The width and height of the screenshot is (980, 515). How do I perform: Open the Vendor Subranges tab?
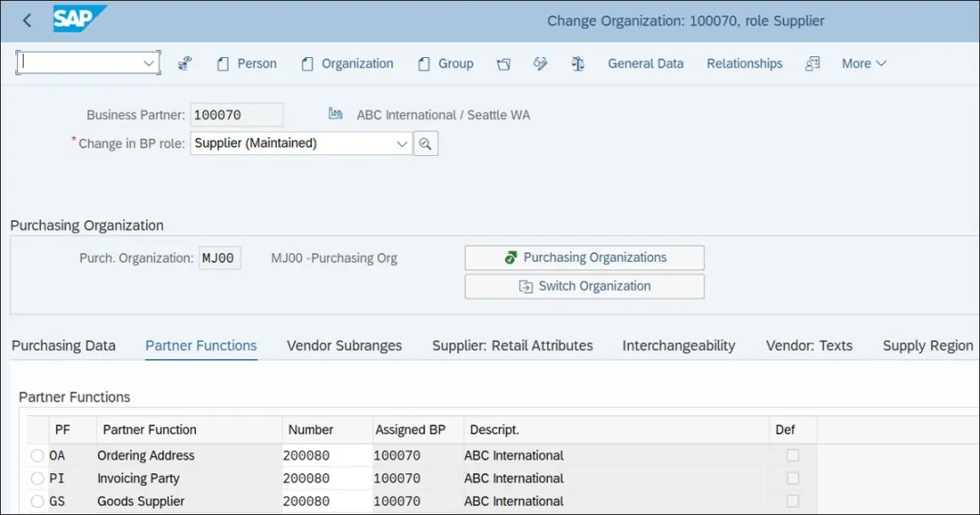click(x=344, y=345)
